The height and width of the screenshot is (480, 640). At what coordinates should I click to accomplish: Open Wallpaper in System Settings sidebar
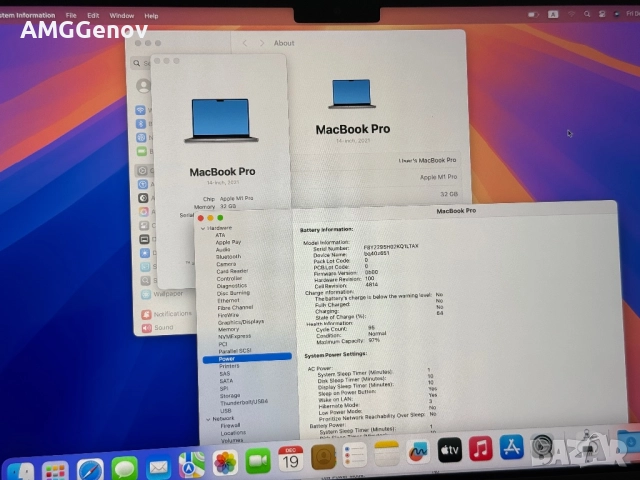coord(162,294)
